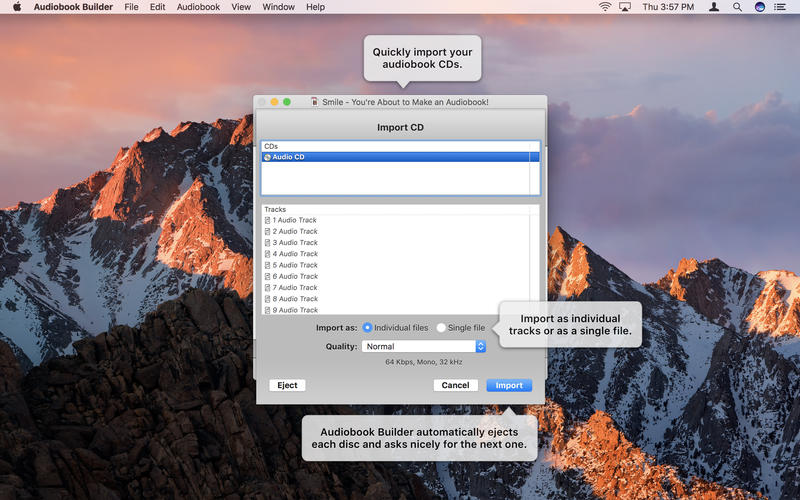Viewport: 800px width, 500px height.
Task: Click the user account icon
Action: [x=714, y=7]
